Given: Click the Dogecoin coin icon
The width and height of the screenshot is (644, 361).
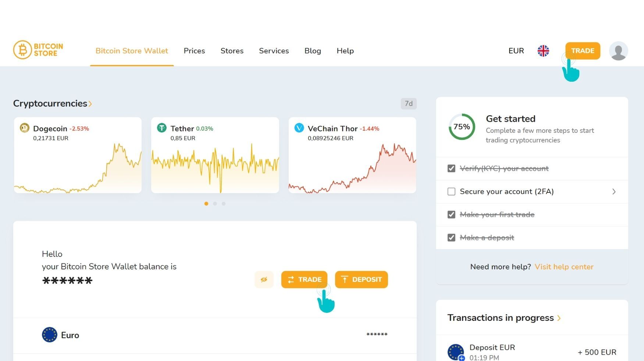Looking at the screenshot, I should (x=25, y=128).
